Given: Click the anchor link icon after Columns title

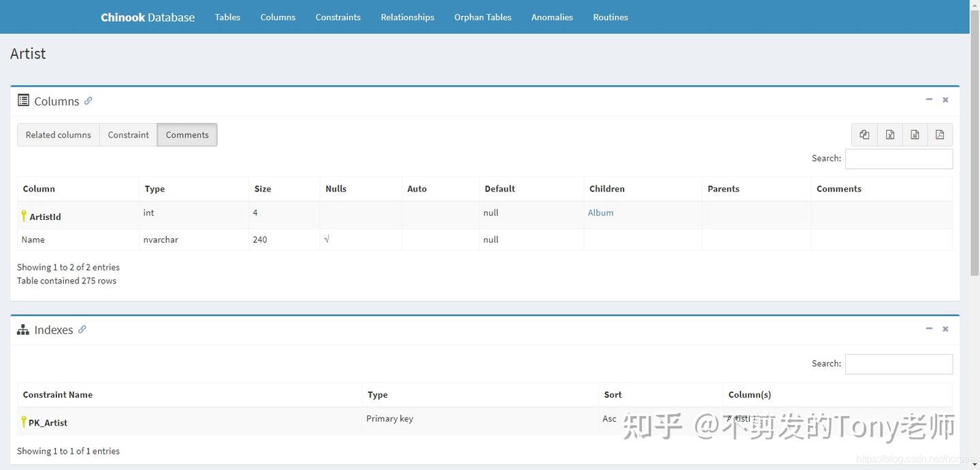Looking at the screenshot, I should click(x=88, y=101).
